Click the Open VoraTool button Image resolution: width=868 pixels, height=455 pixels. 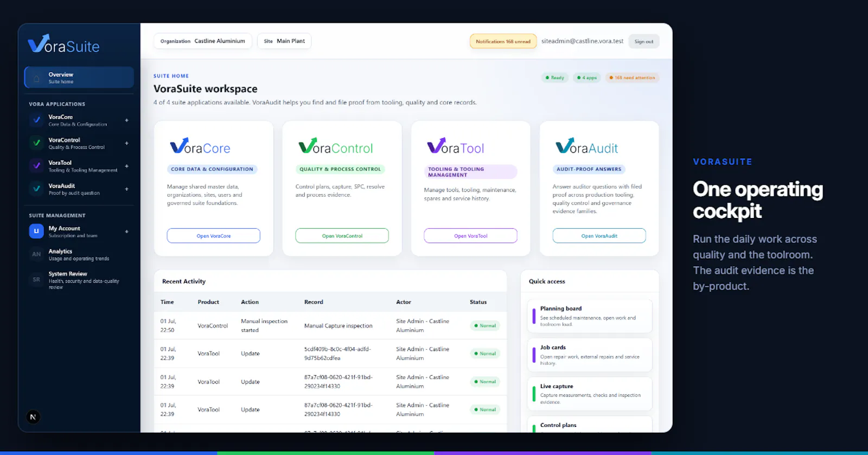(x=471, y=236)
